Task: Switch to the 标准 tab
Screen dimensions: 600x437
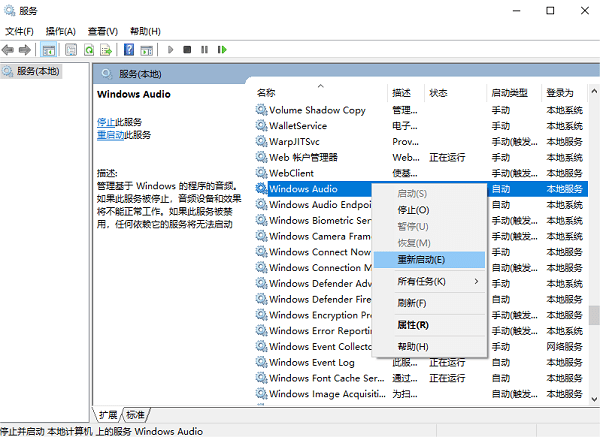Action: pos(136,414)
